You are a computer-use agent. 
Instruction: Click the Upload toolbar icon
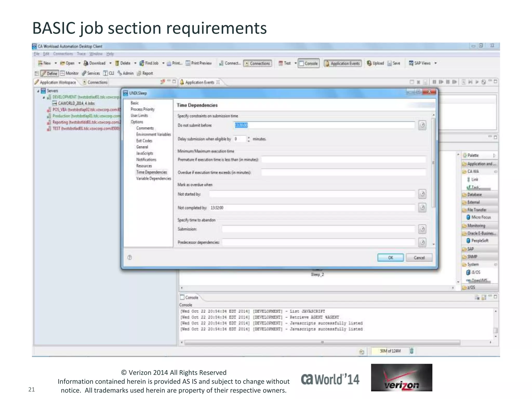[x=369, y=63]
